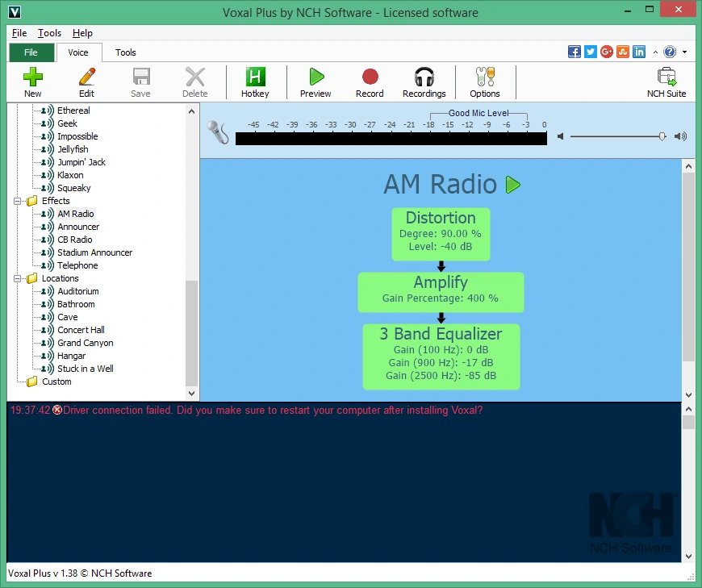
Task: Select the CB Radio effect
Action: [75, 240]
